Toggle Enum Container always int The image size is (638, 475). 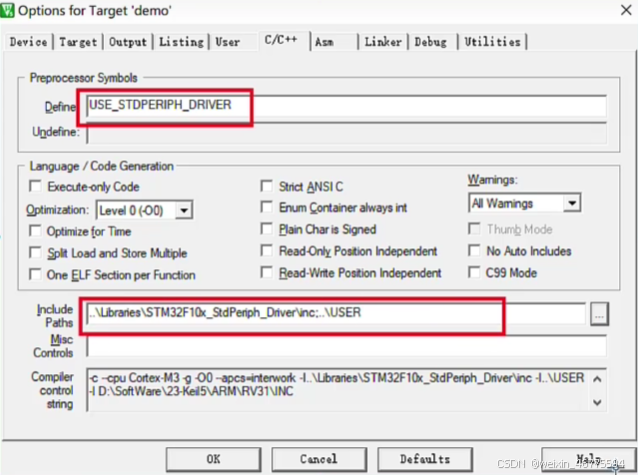coord(267,207)
